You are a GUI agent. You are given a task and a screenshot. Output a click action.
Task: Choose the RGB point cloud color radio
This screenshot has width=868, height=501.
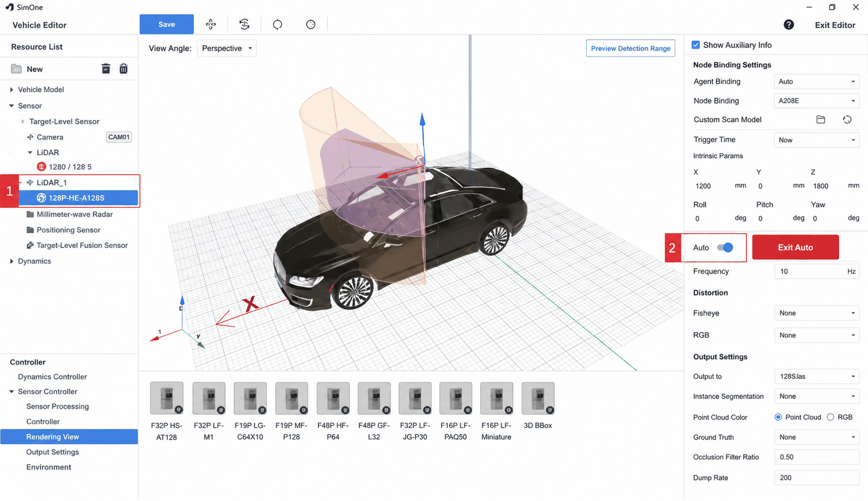point(831,417)
